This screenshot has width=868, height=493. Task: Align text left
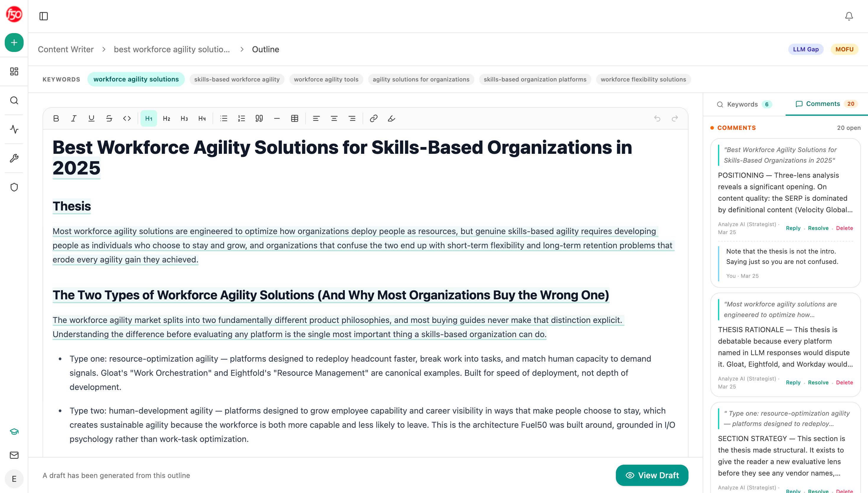[316, 118]
